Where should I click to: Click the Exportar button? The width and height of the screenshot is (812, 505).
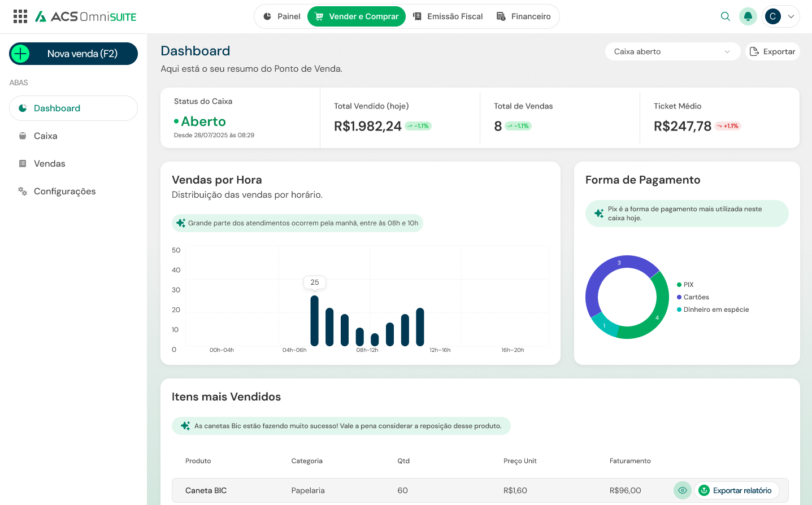772,51
